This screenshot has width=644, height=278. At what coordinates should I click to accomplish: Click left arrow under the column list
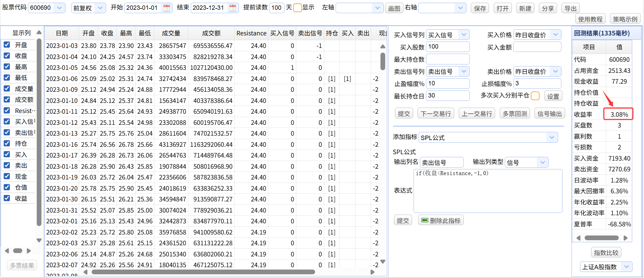[7, 251]
